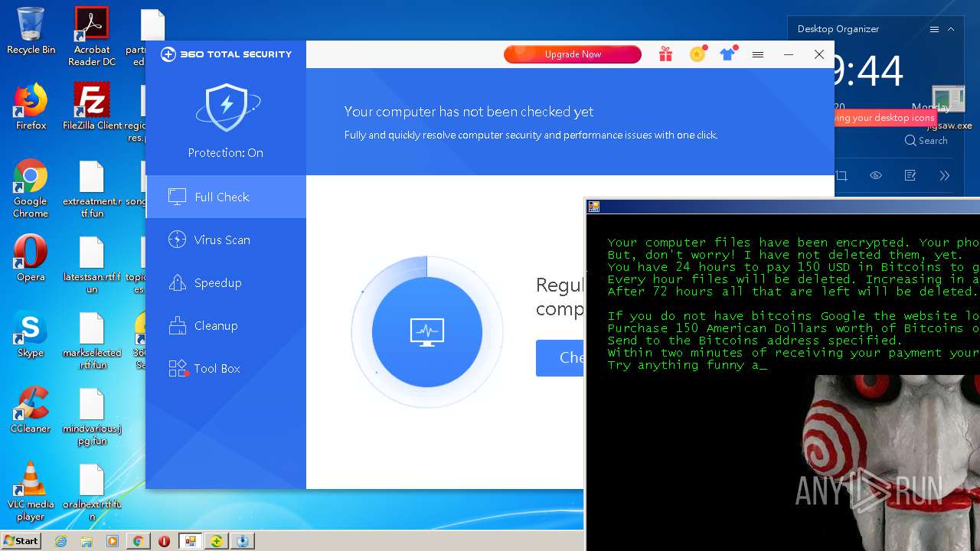Click the installer download taskbar button

pos(243,541)
